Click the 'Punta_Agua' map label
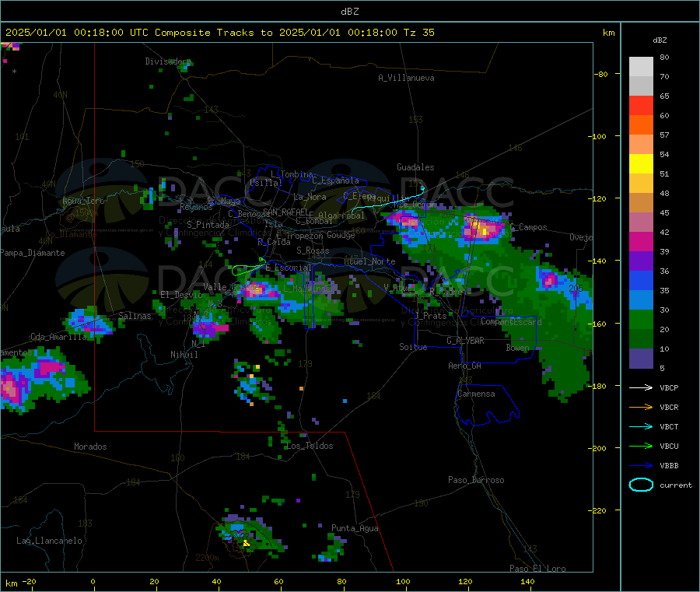Screen dimensions: 700x592 (355, 528)
